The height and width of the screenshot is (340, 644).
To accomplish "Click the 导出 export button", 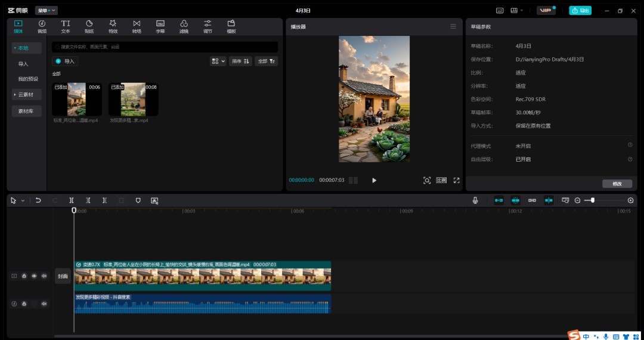I will click(x=580, y=11).
